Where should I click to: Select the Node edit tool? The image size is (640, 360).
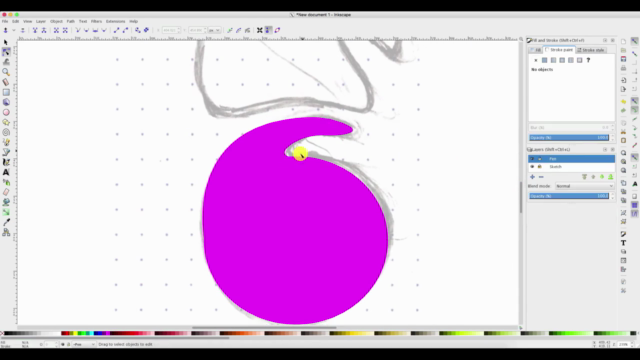[6, 52]
